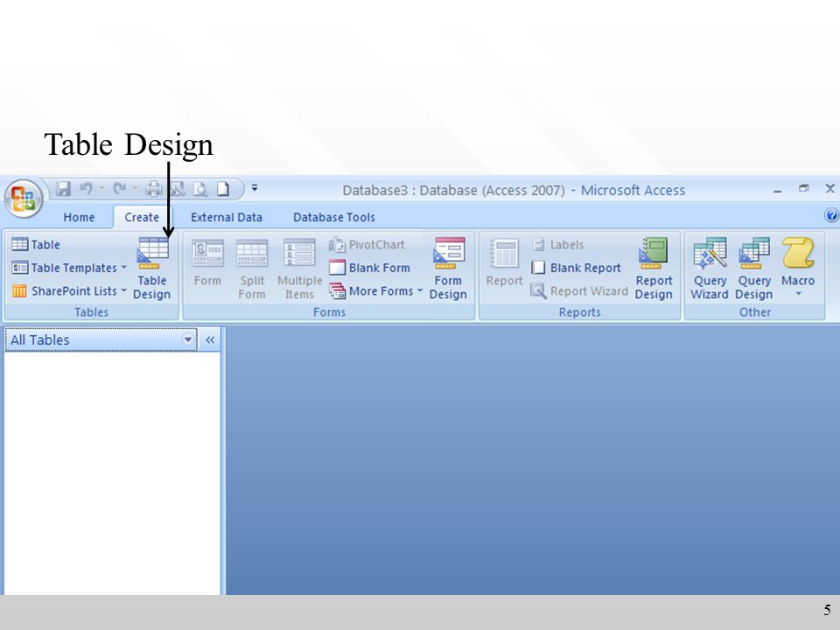
Task: Open the All Tables navigation pane dropdown
Action: (188, 339)
